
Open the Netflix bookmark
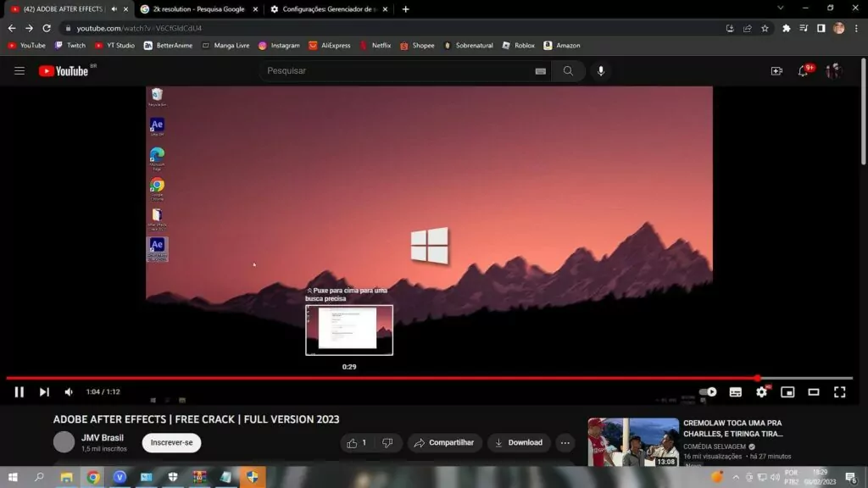coord(376,46)
